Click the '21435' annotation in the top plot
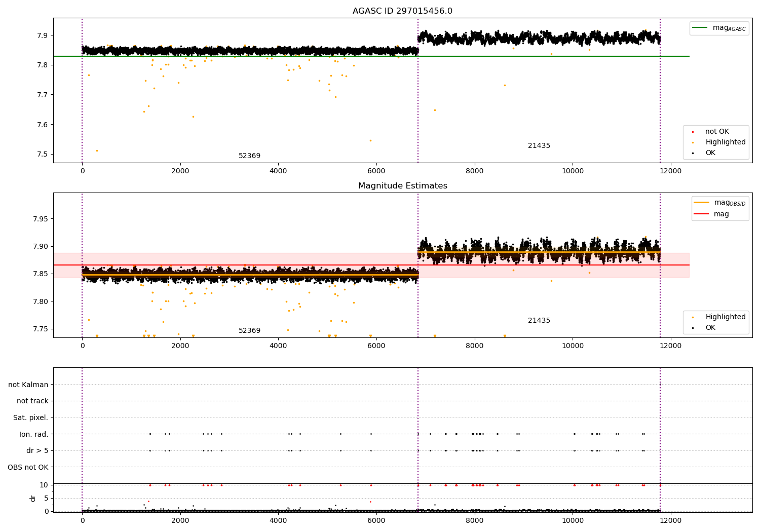The height and width of the screenshot is (532, 760). click(x=539, y=146)
